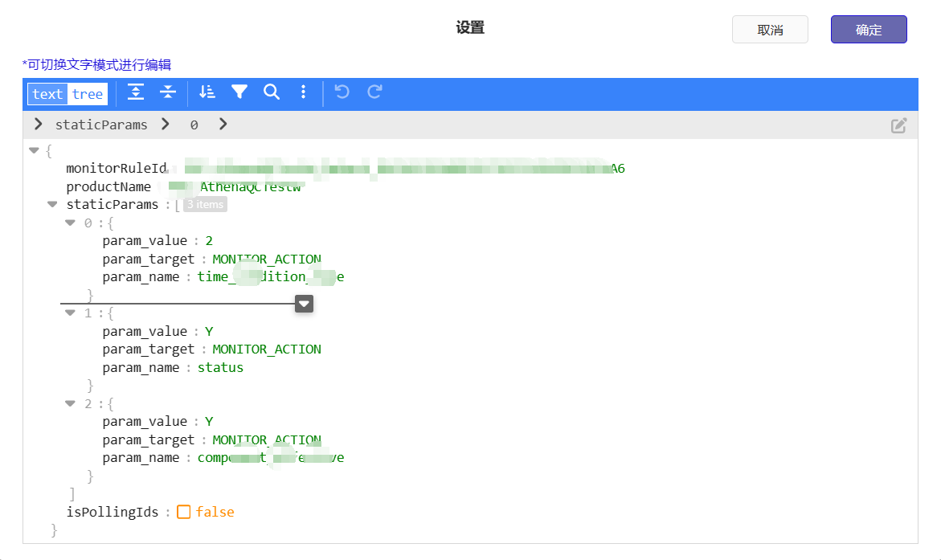
Task: Click staticParams in the breadcrumb path
Action: tap(101, 125)
